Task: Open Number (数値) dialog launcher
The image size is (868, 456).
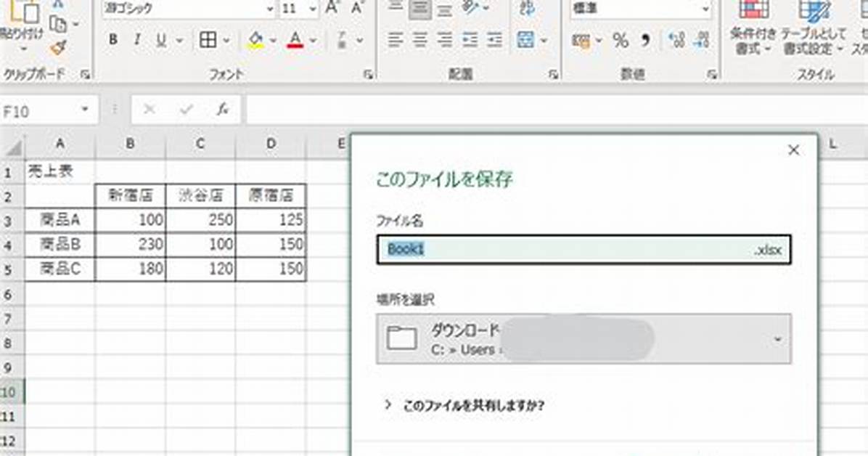Action: 713,74
